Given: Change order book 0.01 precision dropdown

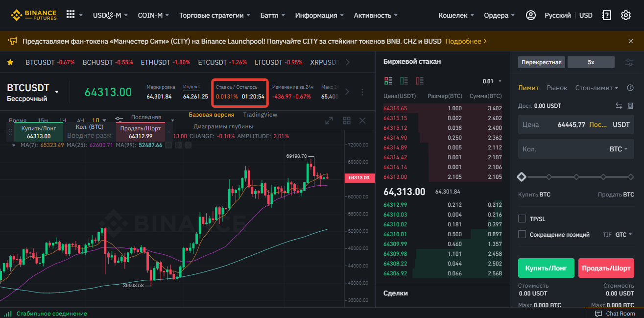Looking at the screenshot, I should point(492,81).
